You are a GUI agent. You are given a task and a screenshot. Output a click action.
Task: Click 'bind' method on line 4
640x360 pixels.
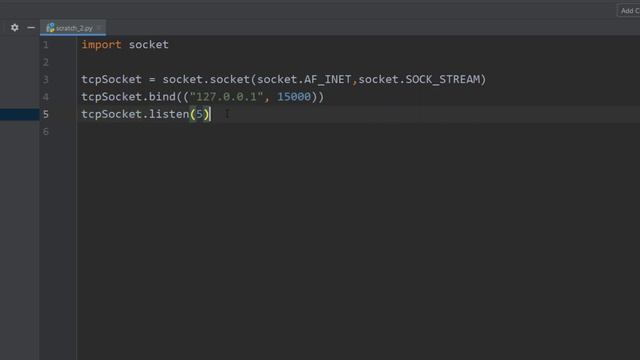point(162,97)
